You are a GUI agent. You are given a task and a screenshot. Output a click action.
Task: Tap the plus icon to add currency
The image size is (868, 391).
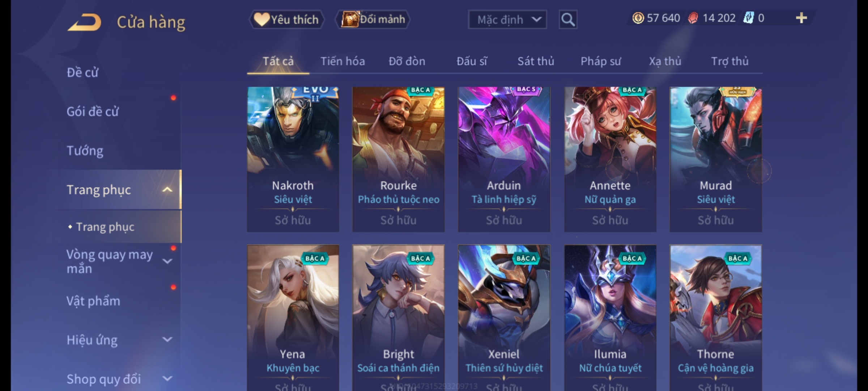coord(801,18)
